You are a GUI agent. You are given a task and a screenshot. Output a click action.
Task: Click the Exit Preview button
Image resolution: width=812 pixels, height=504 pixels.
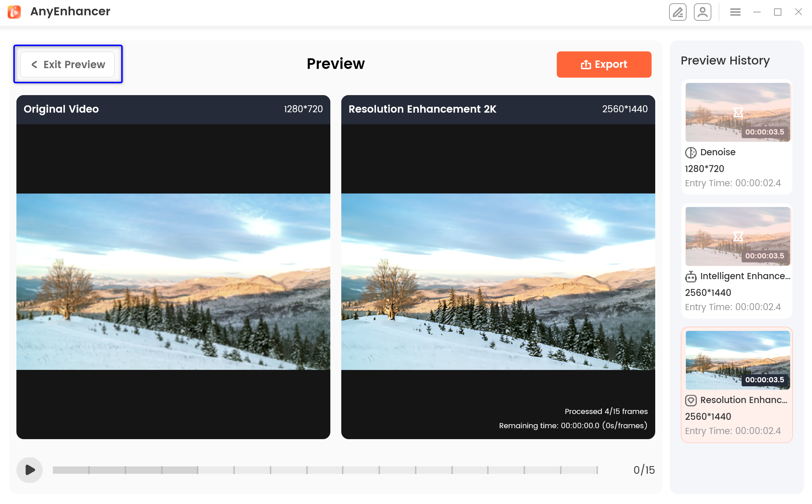pos(69,65)
